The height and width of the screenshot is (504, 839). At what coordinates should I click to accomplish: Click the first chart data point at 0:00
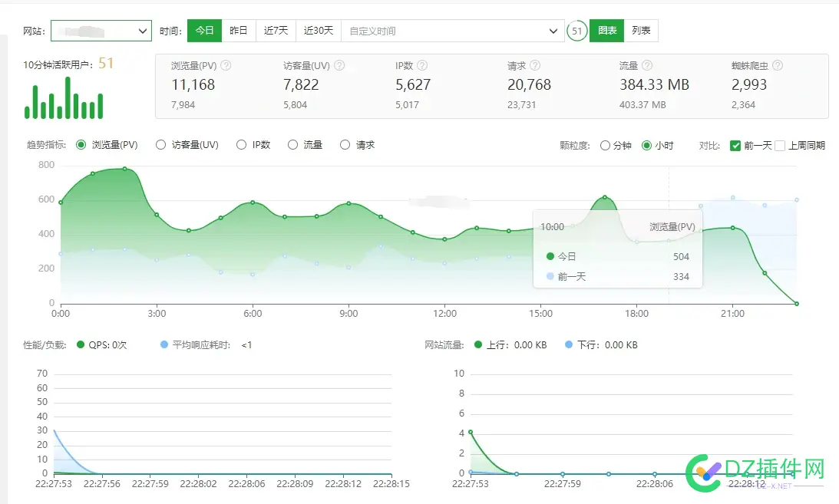pos(61,203)
